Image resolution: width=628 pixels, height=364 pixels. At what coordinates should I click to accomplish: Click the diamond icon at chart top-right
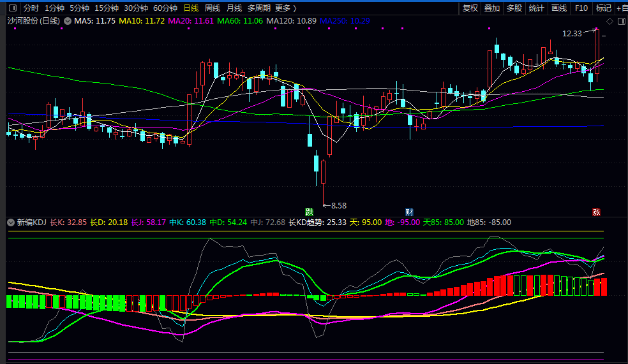click(609, 22)
